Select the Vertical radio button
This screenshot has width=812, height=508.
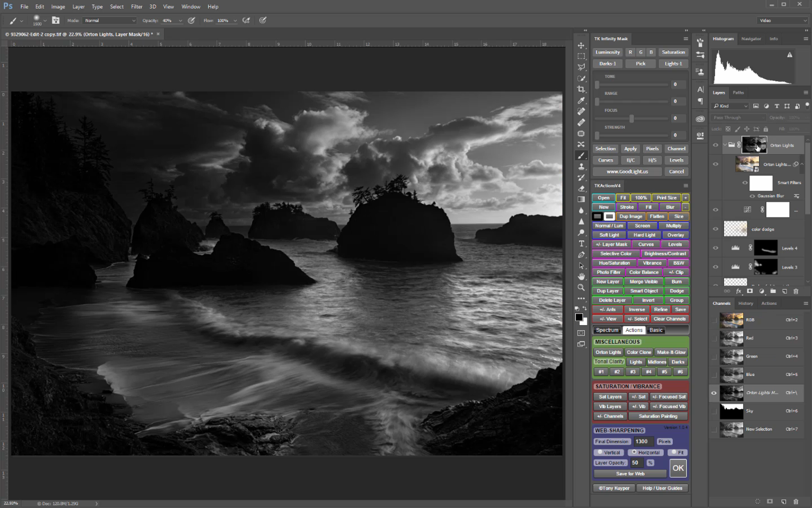[x=600, y=452]
